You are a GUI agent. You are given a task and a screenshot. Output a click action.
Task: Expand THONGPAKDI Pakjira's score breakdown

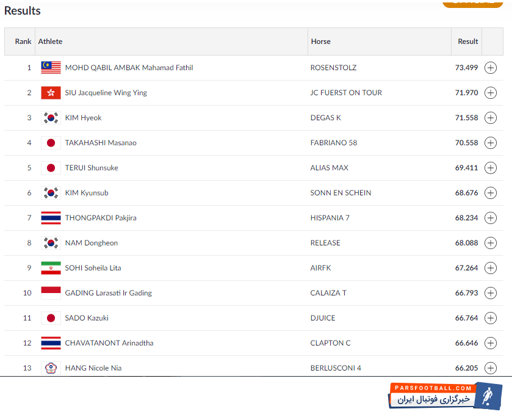point(490,218)
